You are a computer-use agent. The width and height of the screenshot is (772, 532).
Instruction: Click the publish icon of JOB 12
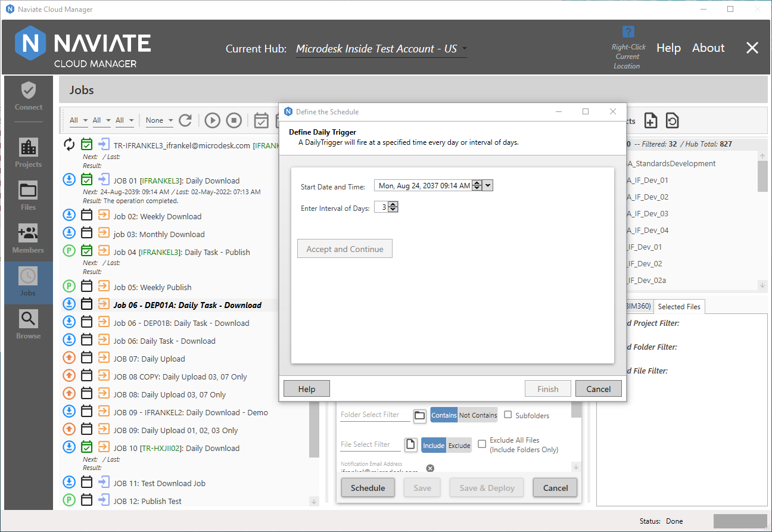click(x=69, y=500)
